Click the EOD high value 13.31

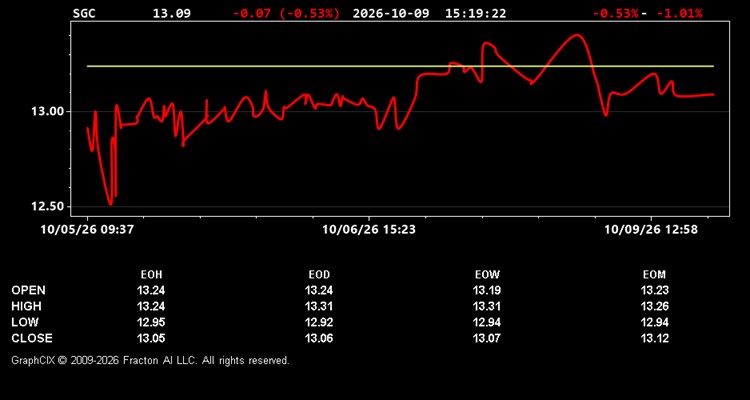pyautogui.click(x=319, y=306)
